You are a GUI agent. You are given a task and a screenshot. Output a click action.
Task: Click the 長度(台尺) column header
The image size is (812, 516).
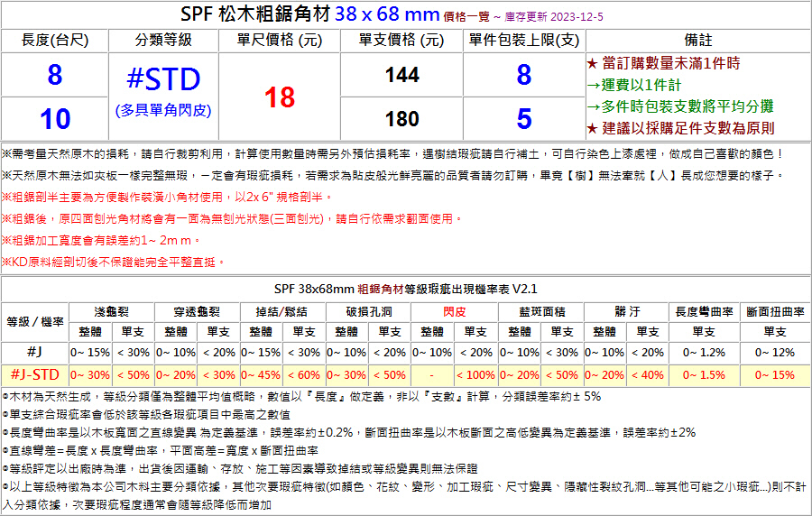[55, 41]
